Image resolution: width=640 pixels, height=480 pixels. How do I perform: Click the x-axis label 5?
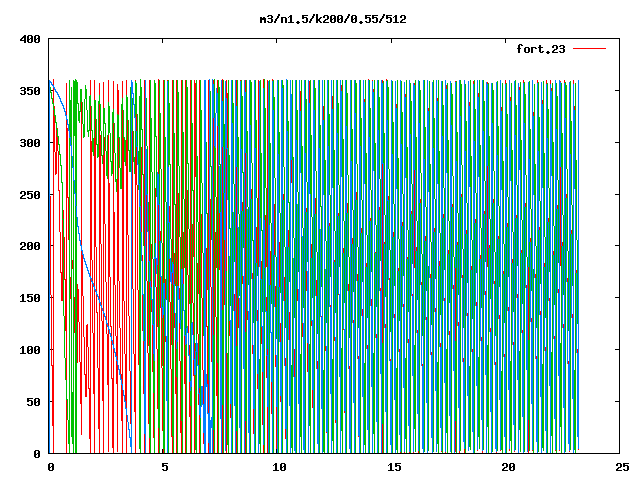tap(164, 467)
